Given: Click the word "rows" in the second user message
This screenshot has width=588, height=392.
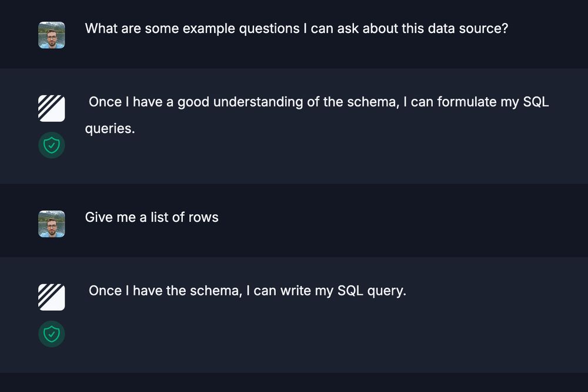Looking at the screenshot, I should pos(203,217).
